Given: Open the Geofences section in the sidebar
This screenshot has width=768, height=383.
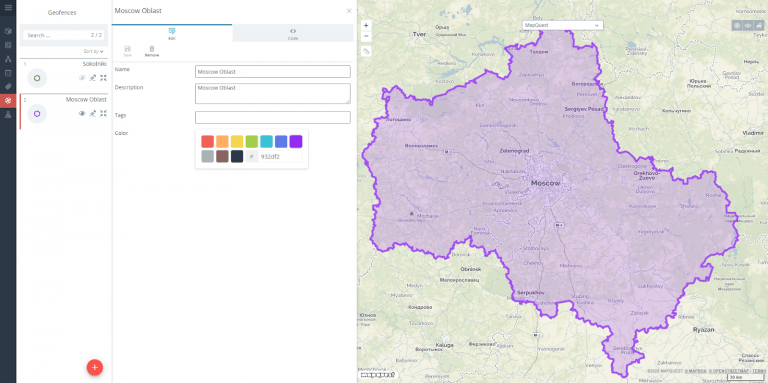Looking at the screenshot, I should [x=8, y=100].
